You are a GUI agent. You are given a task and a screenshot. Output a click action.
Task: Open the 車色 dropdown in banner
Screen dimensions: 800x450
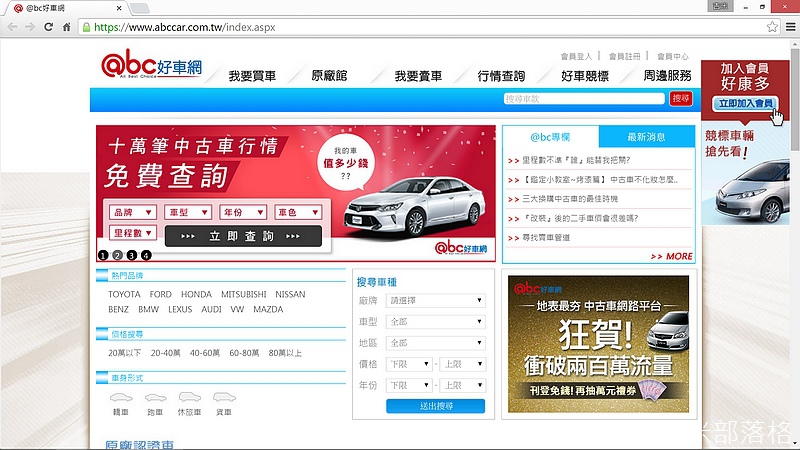pos(298,212)
